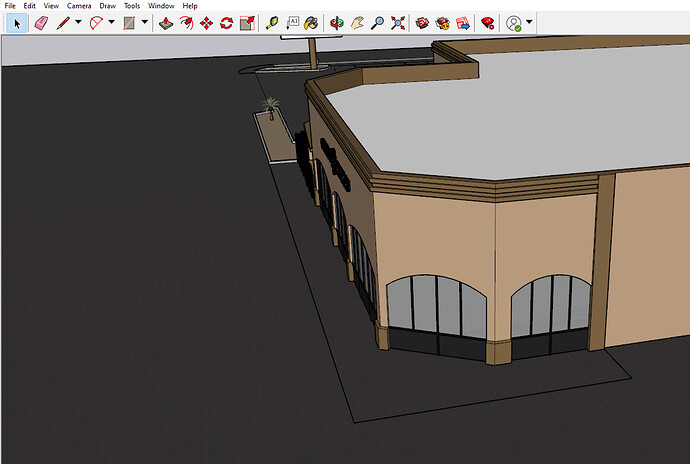Click the Send to LayOut icon

[463, 23]
